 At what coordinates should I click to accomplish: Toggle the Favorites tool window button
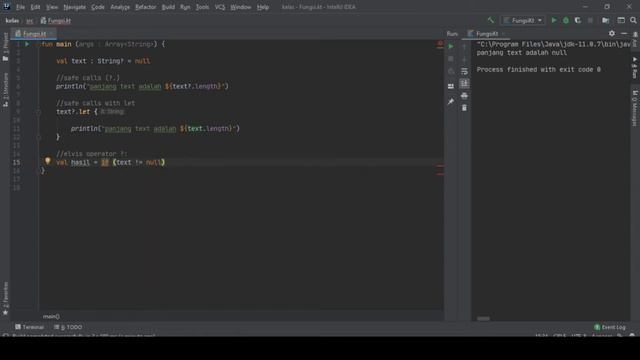pyautogui.click(x=5, y=298)
